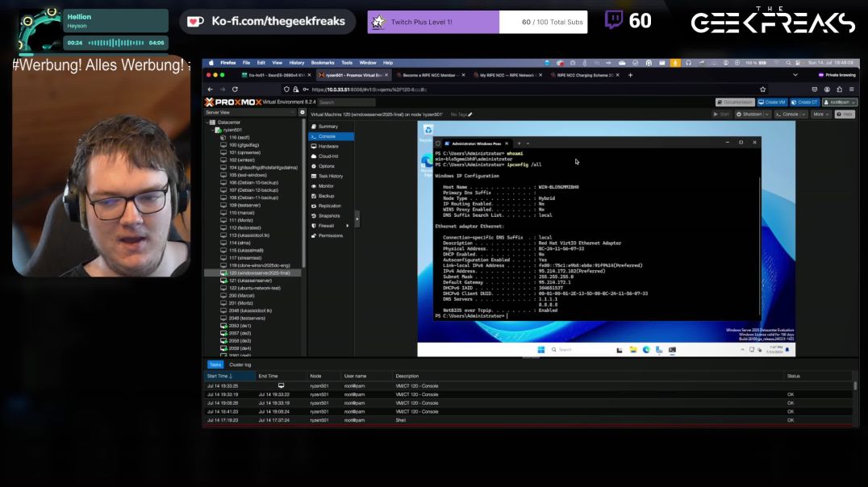The height and width of the screenshot is (487, 868).
Task: Open the Summary panel of the VM
Action: [331, 126]
